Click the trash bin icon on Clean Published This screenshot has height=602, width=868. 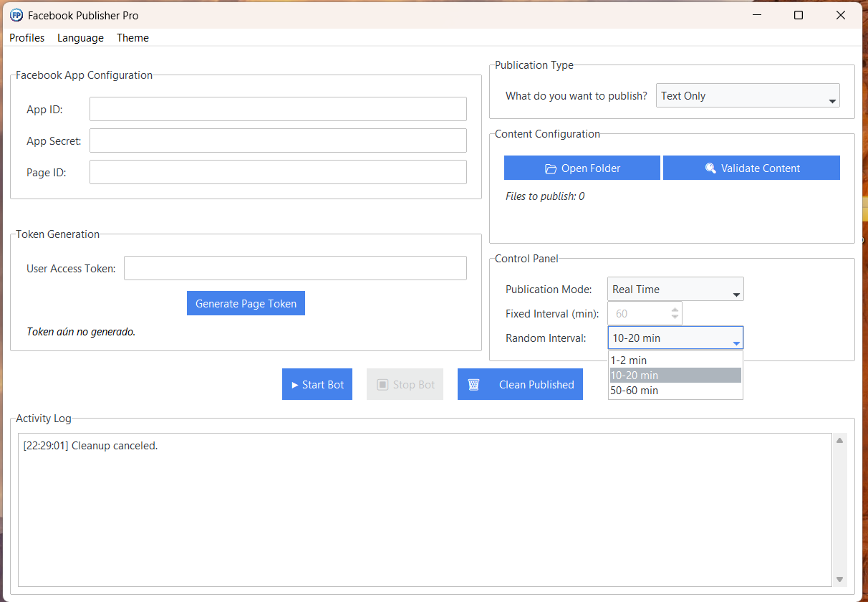tap(473, 385)
